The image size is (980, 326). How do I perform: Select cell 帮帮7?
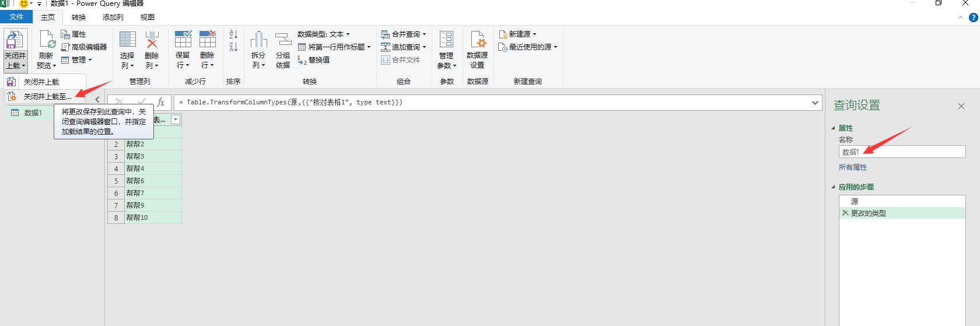point(153,193)
